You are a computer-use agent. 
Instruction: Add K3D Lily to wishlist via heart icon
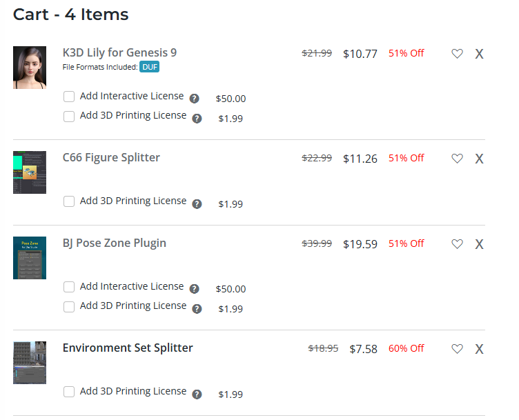coord(457,54)
